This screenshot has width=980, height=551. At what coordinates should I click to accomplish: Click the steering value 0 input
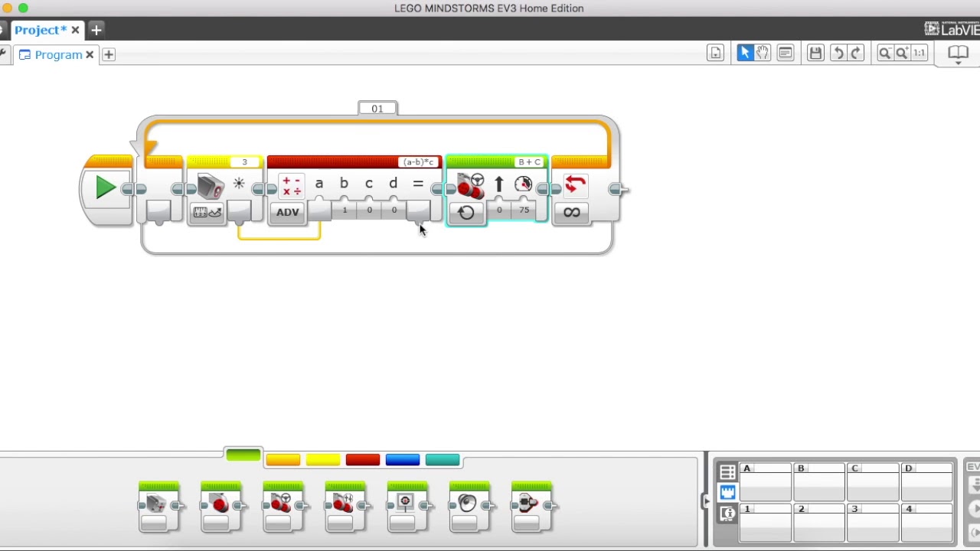coord(499,210)
